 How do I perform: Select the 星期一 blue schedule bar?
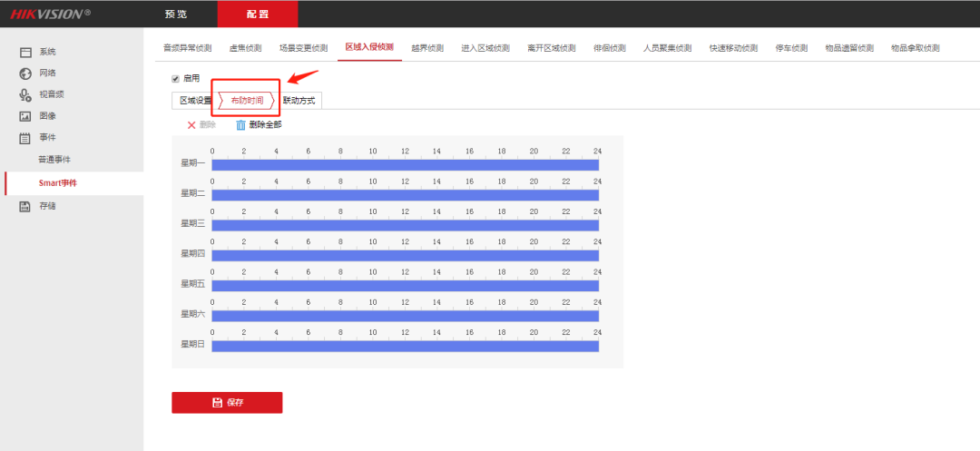(x=405, y=165)
